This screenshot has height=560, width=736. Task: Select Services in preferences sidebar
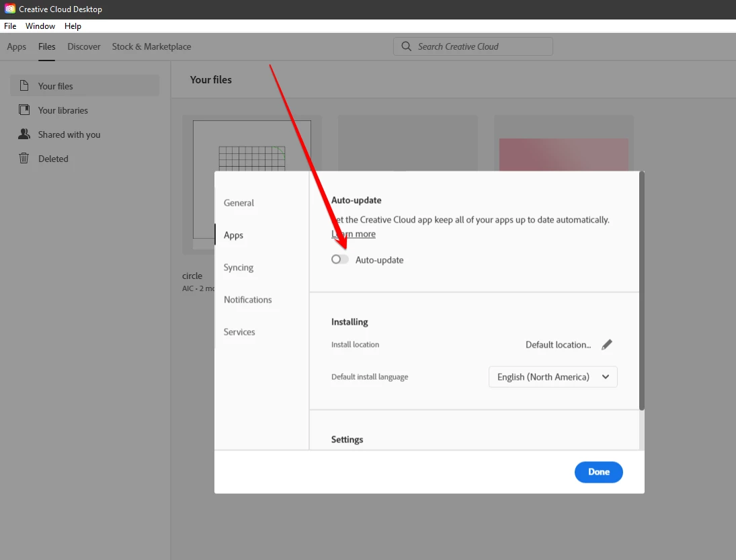(239, 332)
